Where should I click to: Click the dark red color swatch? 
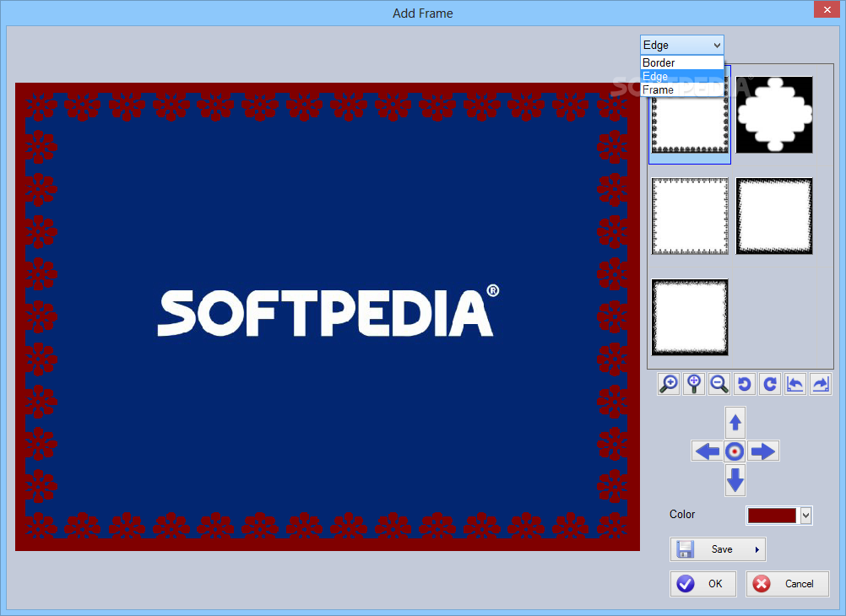coord(772,515)
